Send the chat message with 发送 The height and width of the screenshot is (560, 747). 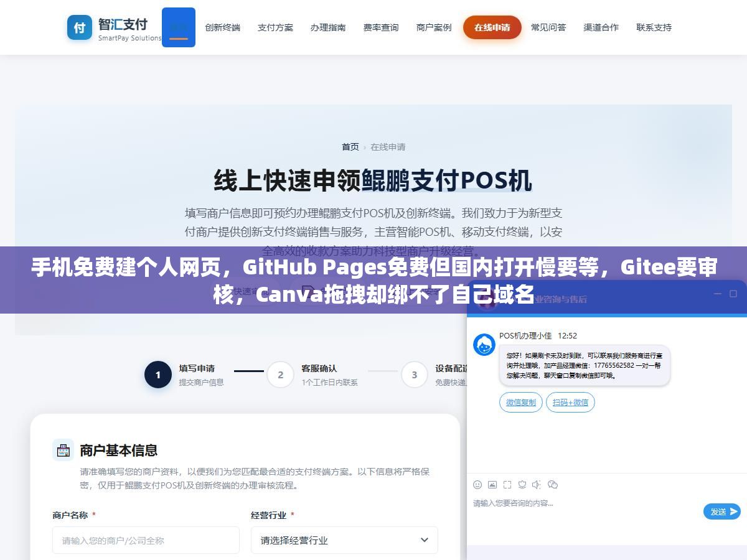click(x=722, y=511)
